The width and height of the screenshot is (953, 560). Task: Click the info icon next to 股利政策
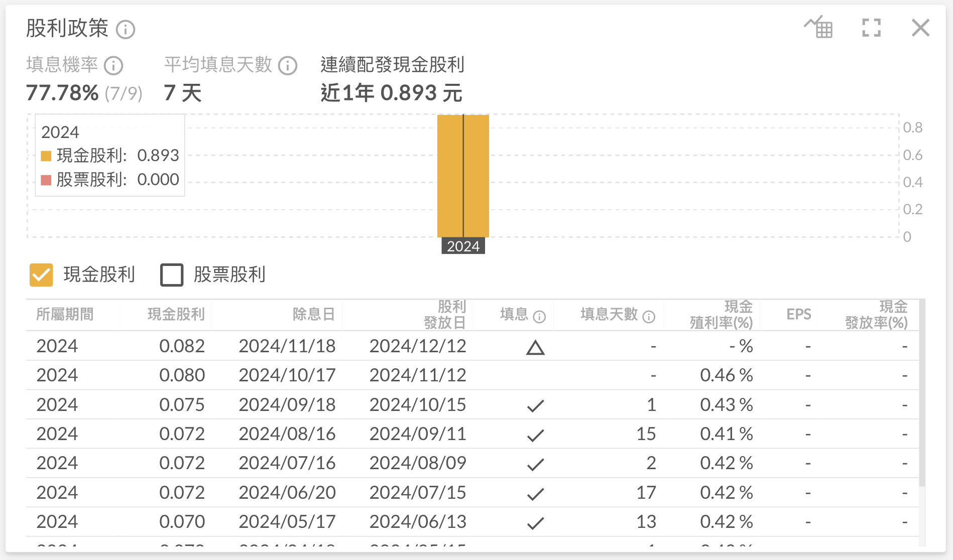point(126,30)
